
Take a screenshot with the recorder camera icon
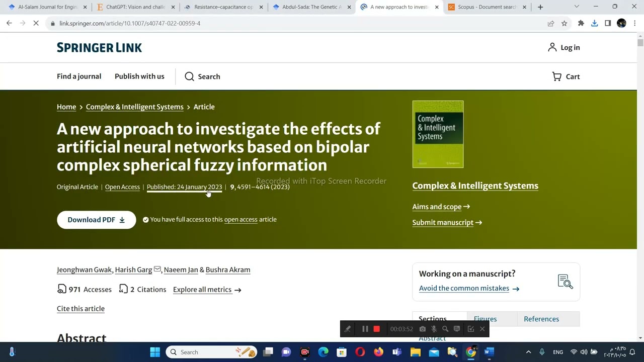(x=423, y=329)
